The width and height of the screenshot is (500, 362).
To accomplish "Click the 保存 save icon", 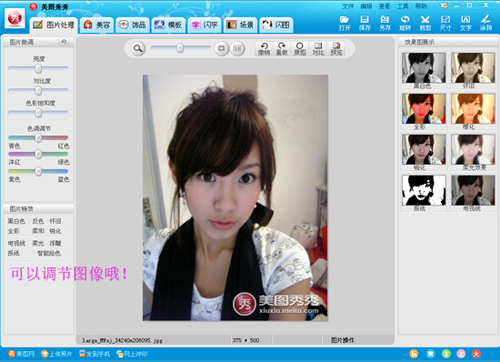I will point(365,23).
